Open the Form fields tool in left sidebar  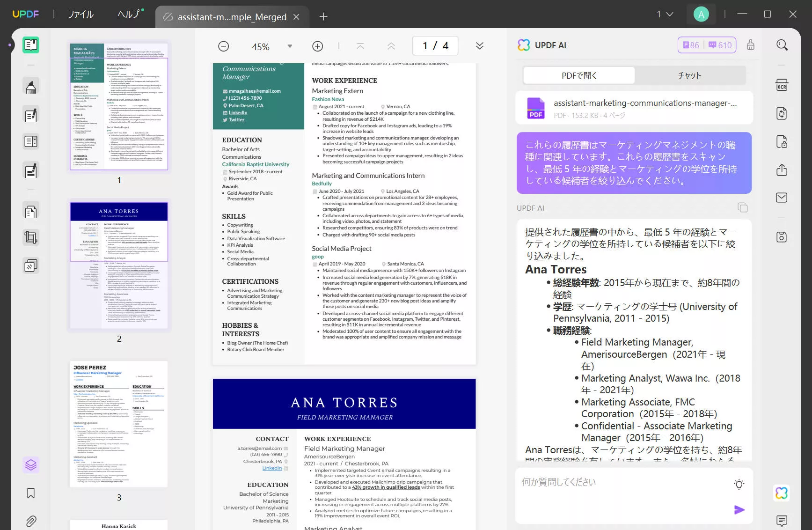coord(31,141)
